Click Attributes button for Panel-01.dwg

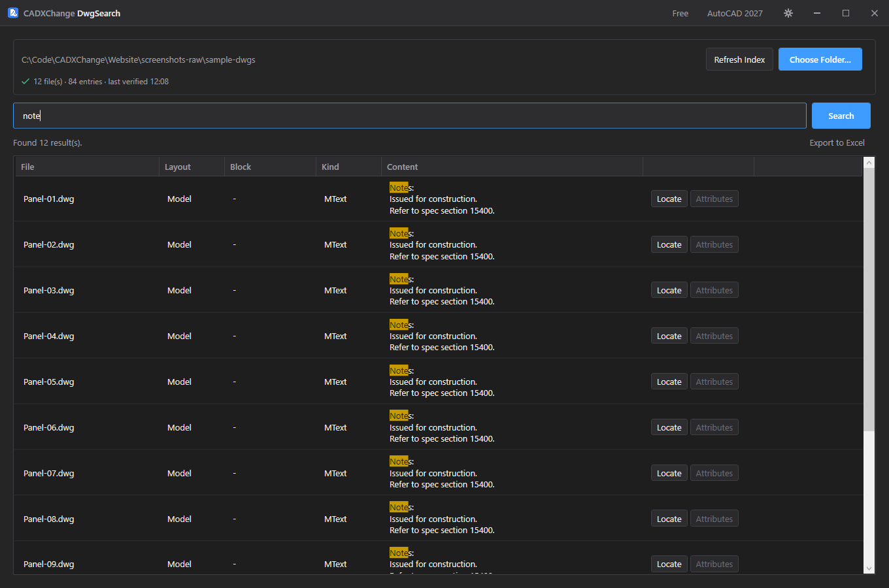[x=714, y=199]
